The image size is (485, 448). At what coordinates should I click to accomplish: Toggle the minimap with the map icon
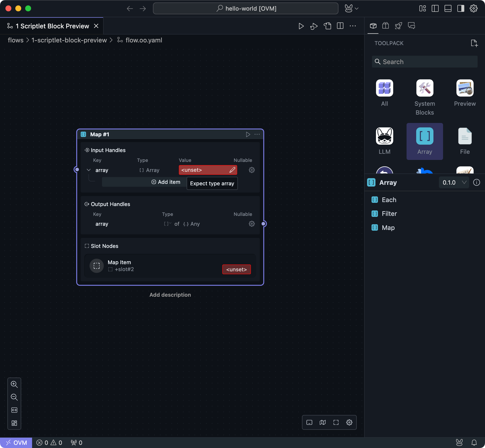tap(322, 422)
